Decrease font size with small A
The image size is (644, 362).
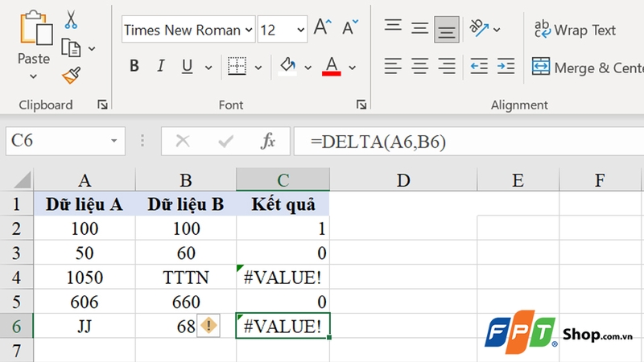click(350, 27)
